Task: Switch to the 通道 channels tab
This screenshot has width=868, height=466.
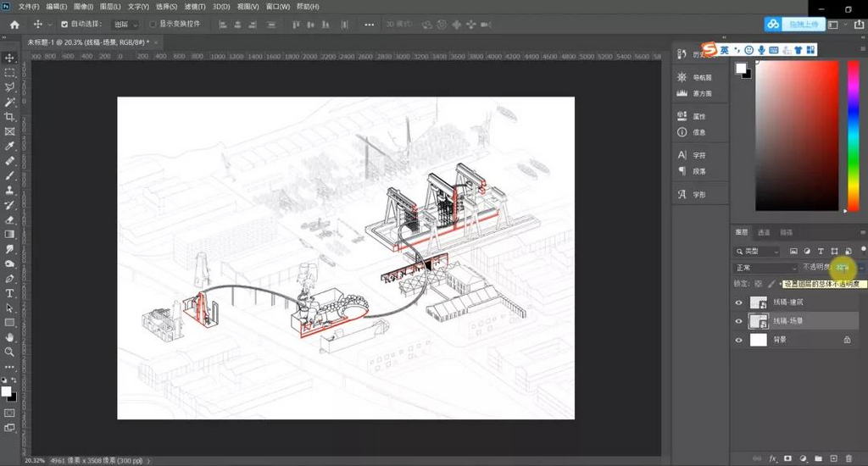Action: pyautogui.click(x=764, y=232)
